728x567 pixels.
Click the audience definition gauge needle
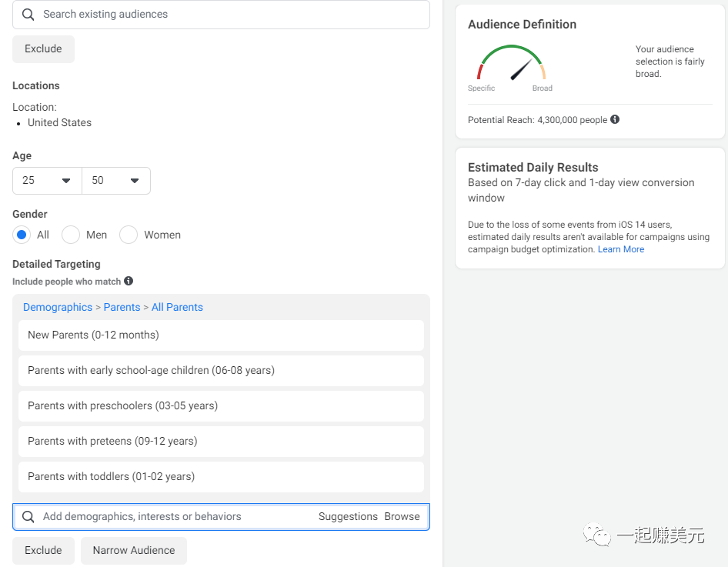(522, 69)
